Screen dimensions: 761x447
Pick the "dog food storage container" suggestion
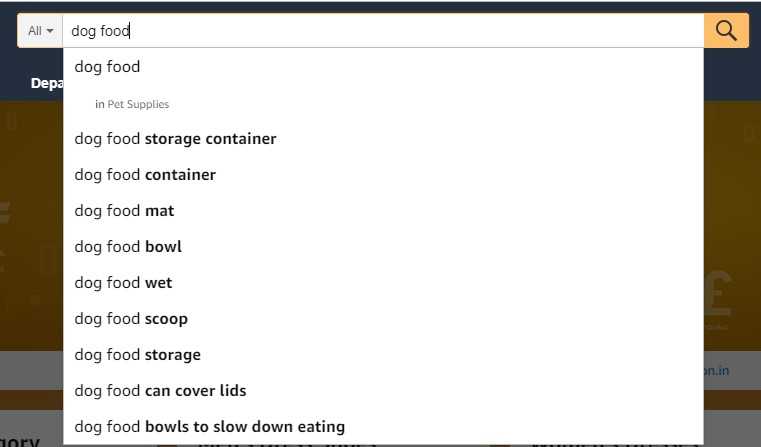[175, 139]
